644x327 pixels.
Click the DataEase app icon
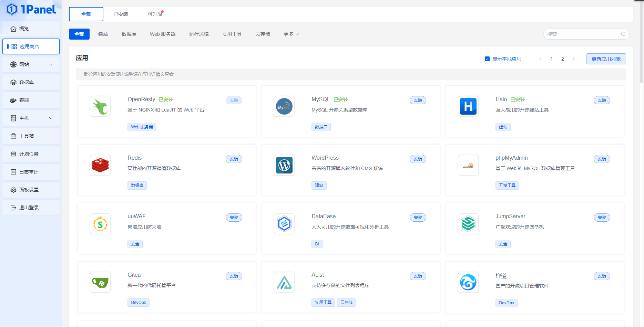pyautogui.click(x=284, y=224)
